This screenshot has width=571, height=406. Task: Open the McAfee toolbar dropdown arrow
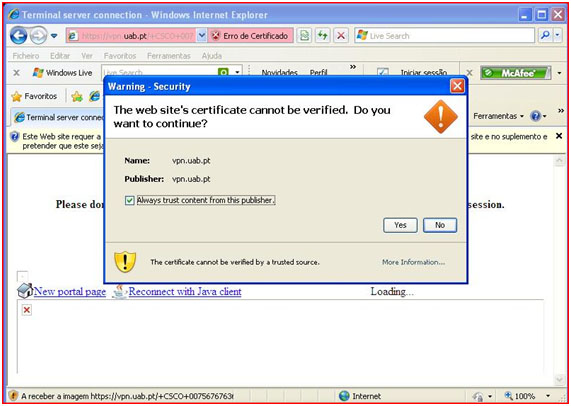point(559,73)
